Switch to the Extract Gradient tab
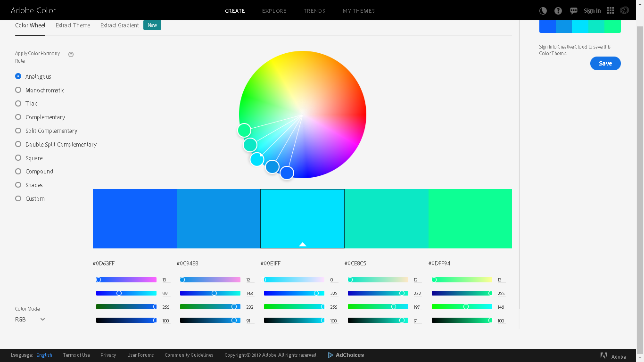This screenshot has width=644, height=362. point(120,25)
